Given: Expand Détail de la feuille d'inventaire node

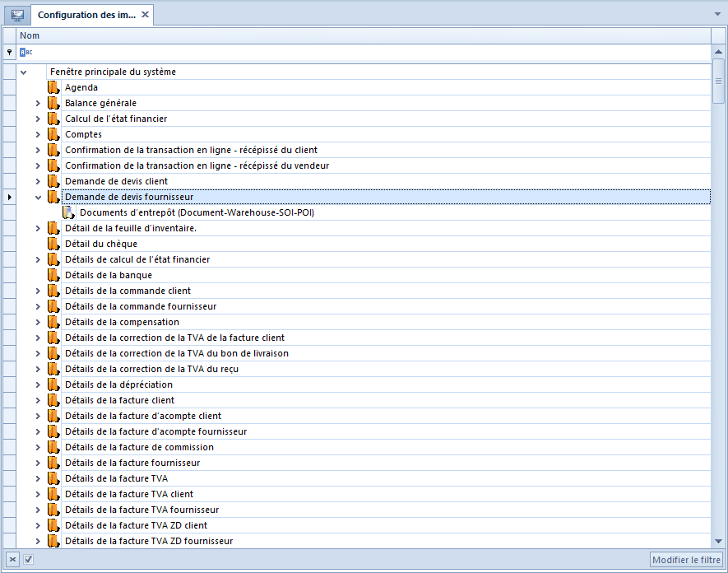Looking at the screenshot, I should coord(38,228).
